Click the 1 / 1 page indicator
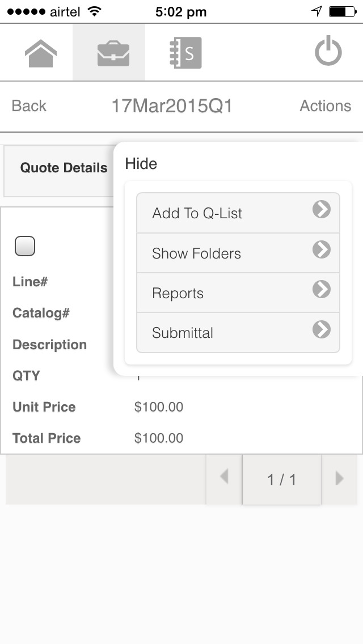 281,479
